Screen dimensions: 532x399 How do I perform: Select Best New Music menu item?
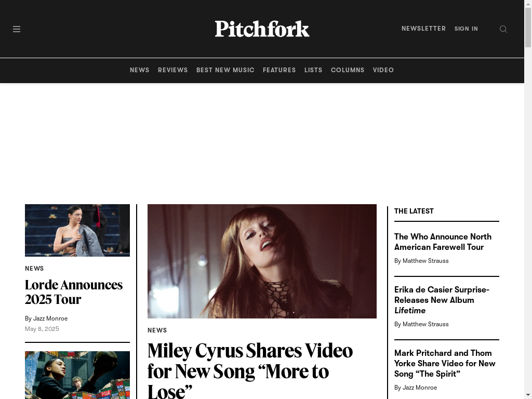[x=225, y=70]
